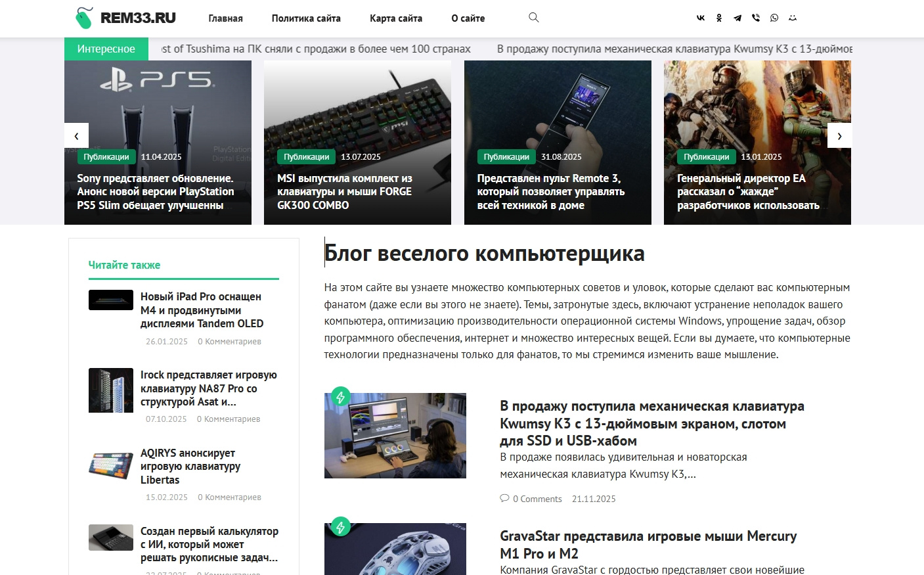
Task: Open sidebar article about калькулятор с ИИ
Action: point(209,544)
